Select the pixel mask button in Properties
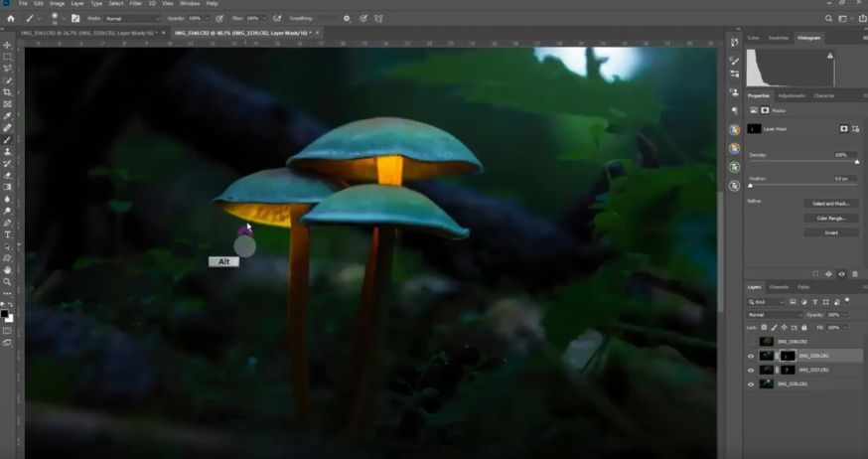This screenshot has height=459, width=868. pyautogui.click(x=843, y=129)
